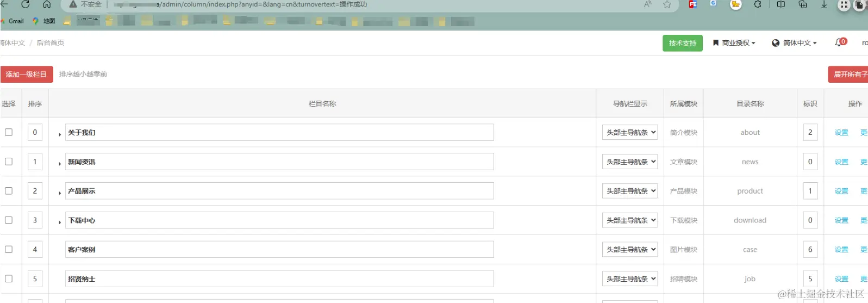868x303 pixels.
Task: Tick the checkbox for 下载中心 row
Action: (9, 220)
